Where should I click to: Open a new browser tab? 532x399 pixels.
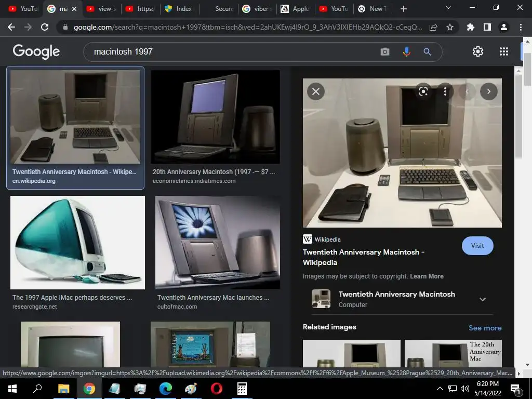pyautogui.click(x=403, y=9)
